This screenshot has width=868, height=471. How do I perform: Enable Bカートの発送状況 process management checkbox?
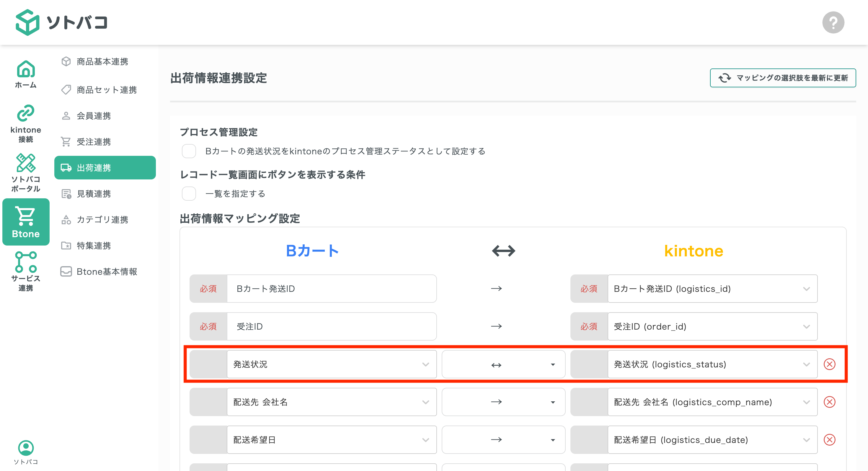pyautogui.click(x=189, y=151)
